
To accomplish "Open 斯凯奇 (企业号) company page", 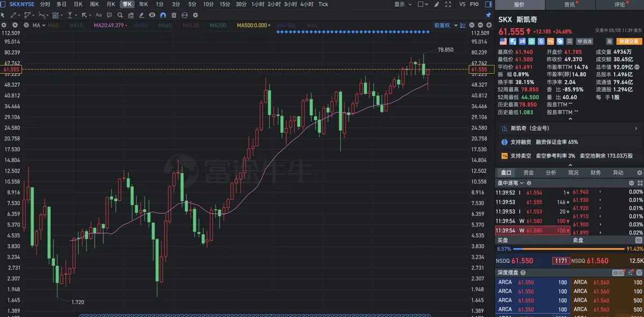I will point(570,128).
